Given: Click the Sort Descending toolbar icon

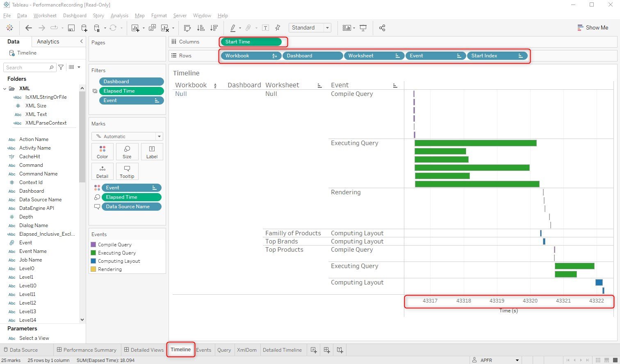Looking at the screenshot, I should tap(214, 28).
